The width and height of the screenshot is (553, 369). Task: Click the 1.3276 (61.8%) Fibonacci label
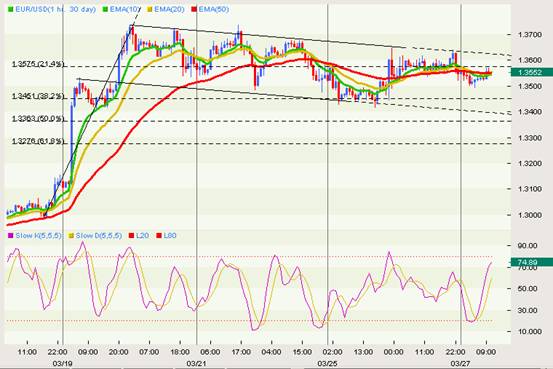coord(38,141)
